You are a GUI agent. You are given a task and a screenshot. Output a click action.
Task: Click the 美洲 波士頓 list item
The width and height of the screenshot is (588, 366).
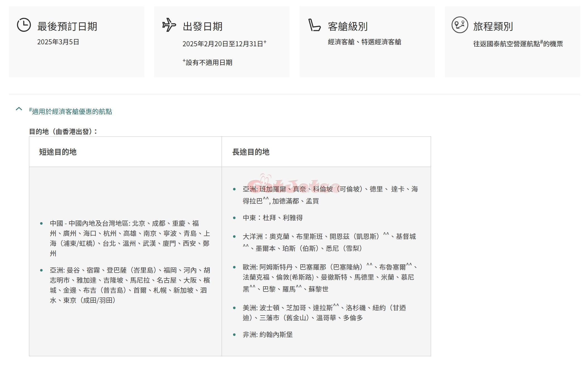324,313
